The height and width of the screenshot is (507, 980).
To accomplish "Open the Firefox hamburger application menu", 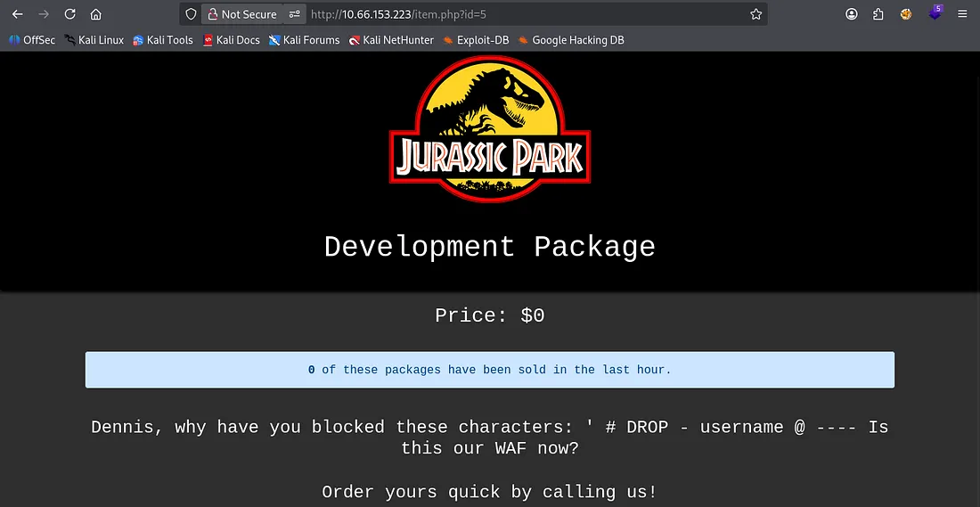I will pyautogui.click(x=962, y=14).
